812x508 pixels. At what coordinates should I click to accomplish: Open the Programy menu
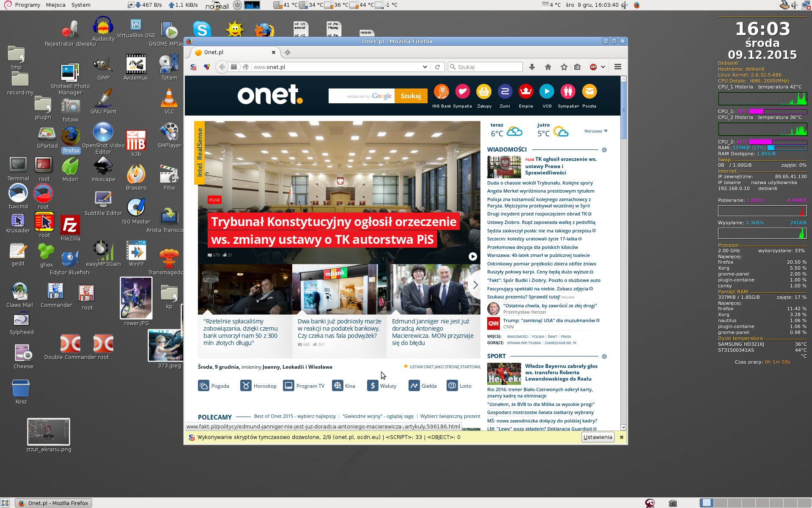click(27, 5)
